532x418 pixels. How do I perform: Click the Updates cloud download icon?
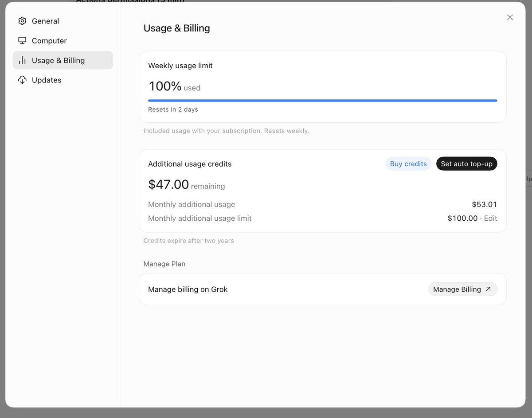[22, 80]
